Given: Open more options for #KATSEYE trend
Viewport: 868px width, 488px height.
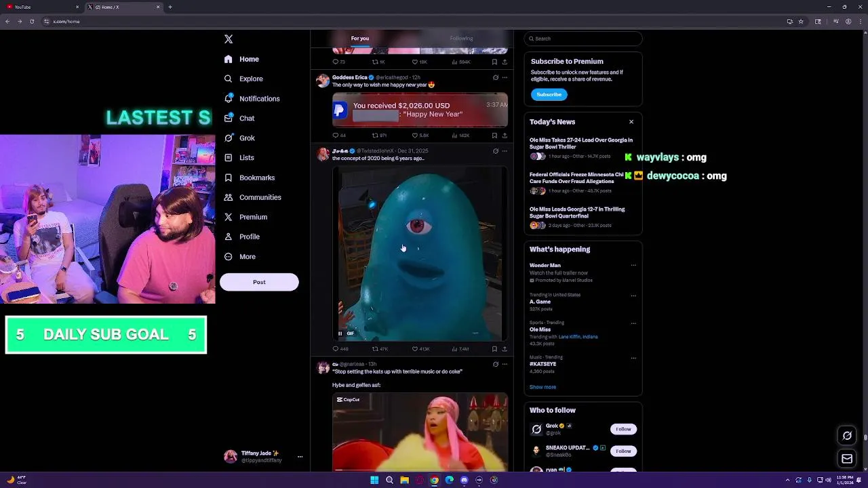Looking at the screenshot, I should (633, 358).
